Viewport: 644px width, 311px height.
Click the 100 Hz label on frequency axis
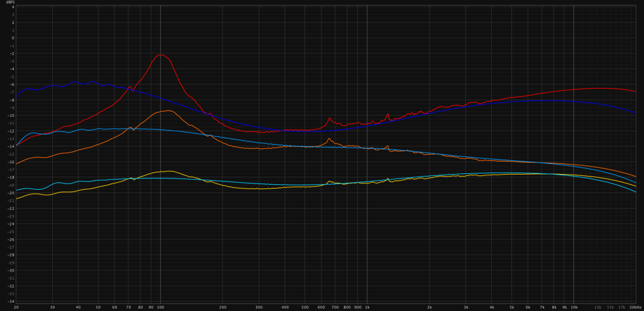pos(160,307)
